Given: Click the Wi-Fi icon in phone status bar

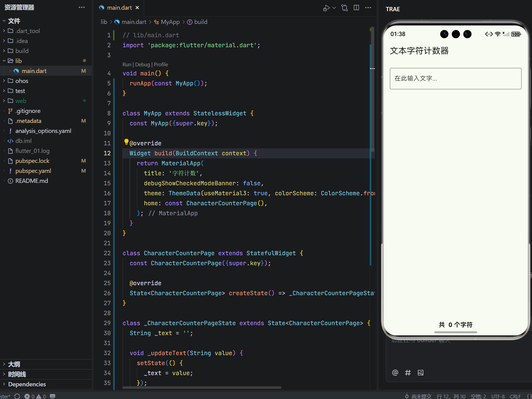Looking at the screenshot, I should (498, 34).
